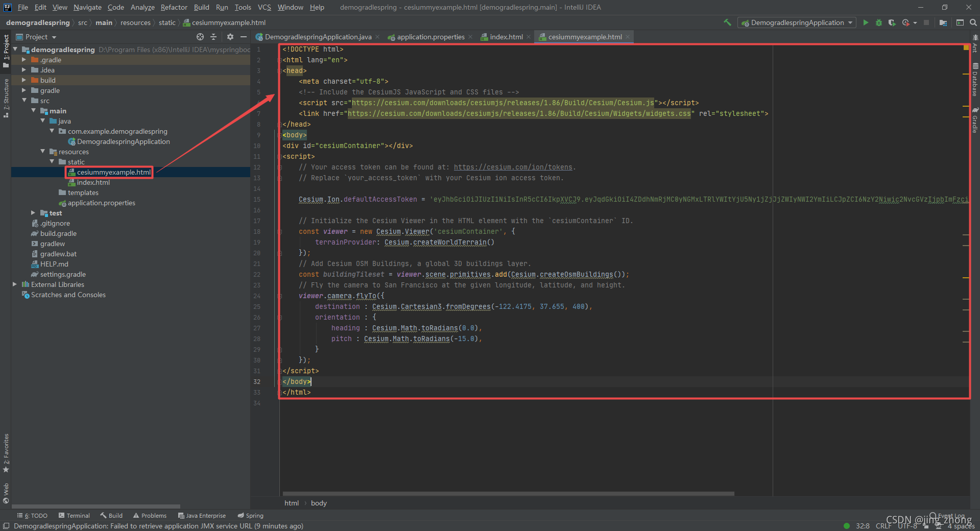Open the Terminal tool window

point(74,516)
